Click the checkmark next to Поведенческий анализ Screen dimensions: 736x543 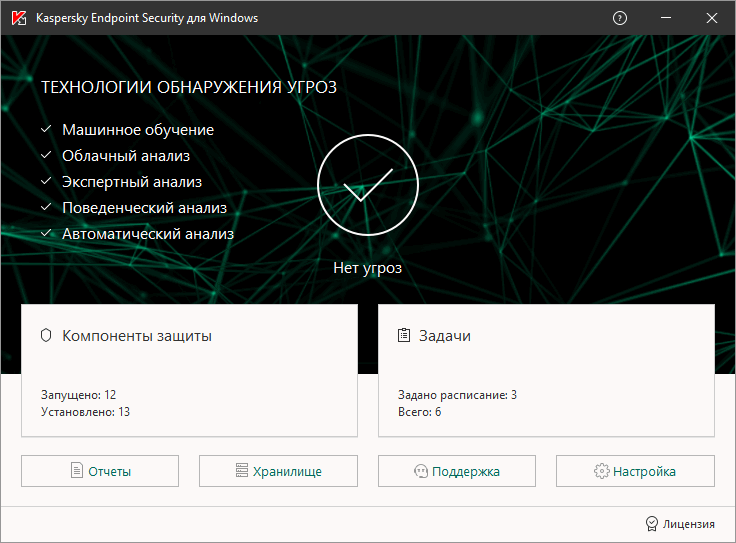pyautogui.click(x=46, y=206)
